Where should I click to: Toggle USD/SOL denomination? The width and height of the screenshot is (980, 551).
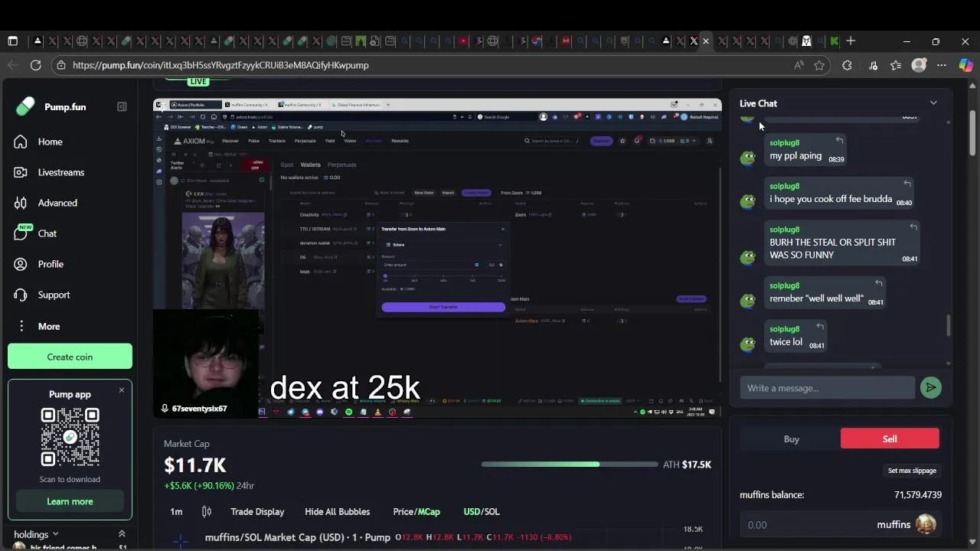[x=481, y=512]
